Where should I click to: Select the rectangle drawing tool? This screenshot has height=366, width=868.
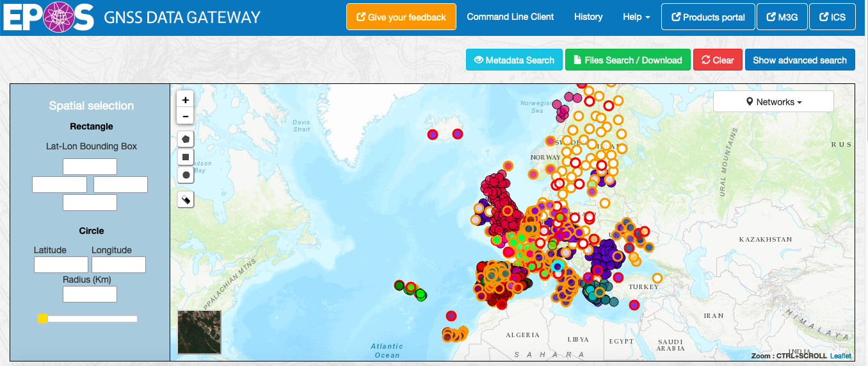tap(186, 156)
